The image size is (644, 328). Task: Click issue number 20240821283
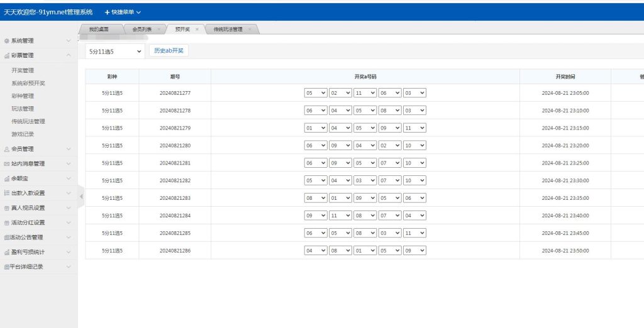click(x=175, y=199)
